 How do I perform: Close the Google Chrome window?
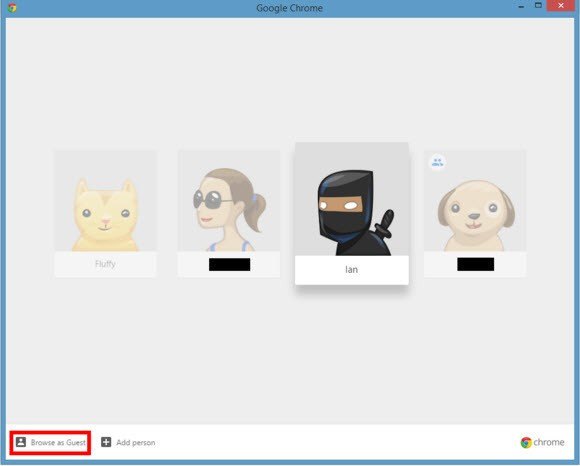click(561, 6)
